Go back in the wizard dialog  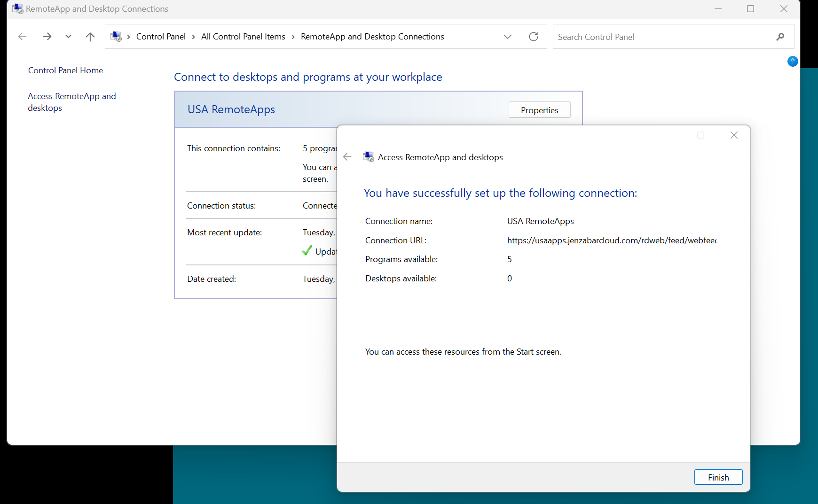(x=347, y=157)
